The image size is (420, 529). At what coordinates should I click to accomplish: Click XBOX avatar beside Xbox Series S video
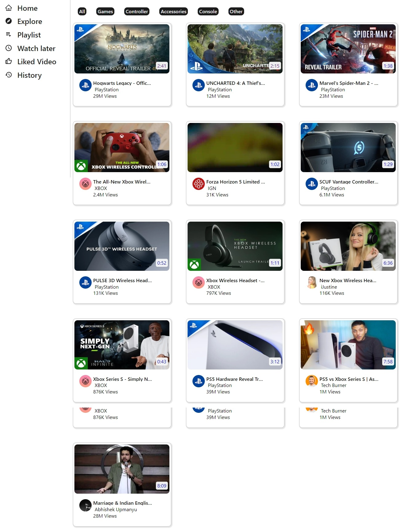(x=85, y=381)
